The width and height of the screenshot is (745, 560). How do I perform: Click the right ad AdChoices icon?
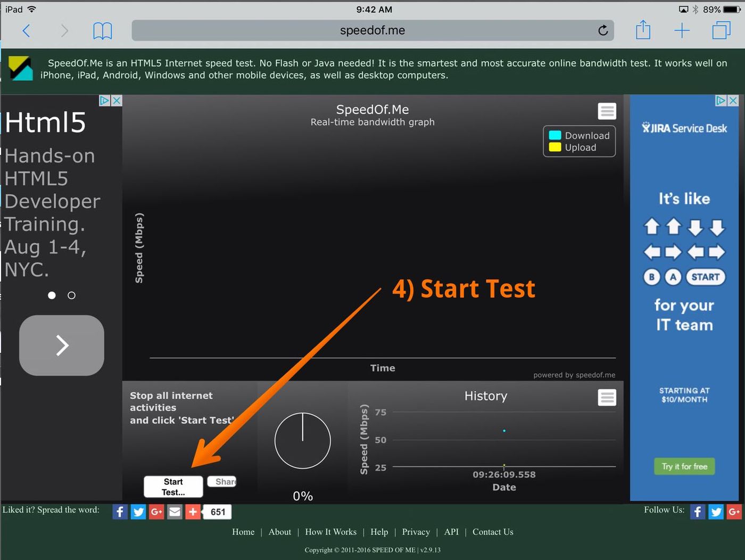coord(721,101)
